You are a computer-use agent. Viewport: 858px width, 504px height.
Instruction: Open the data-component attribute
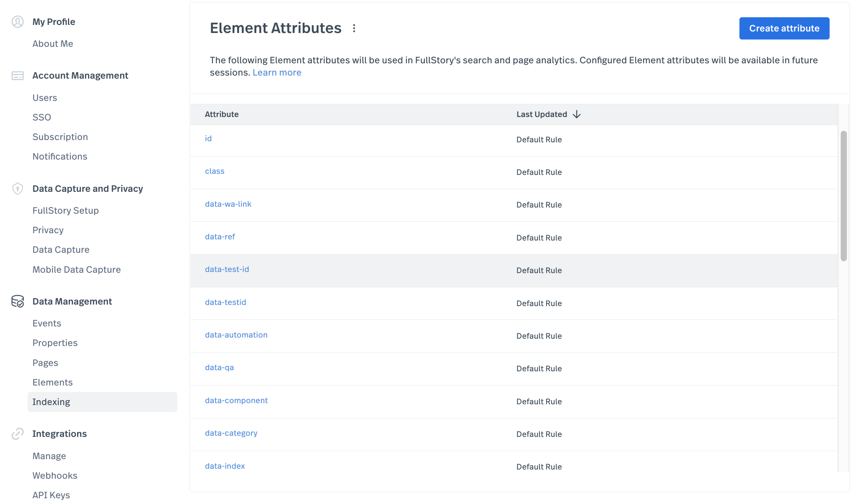point(236,400)
